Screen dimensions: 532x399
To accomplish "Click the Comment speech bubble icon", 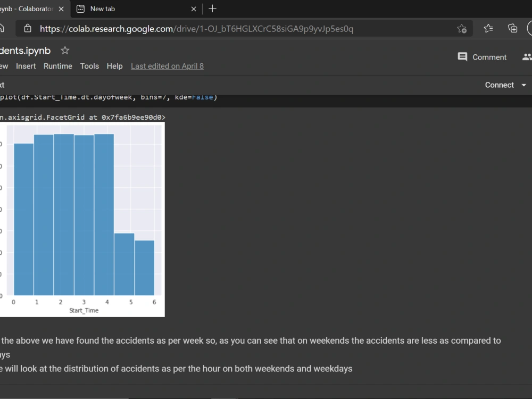I will point(462,57).
